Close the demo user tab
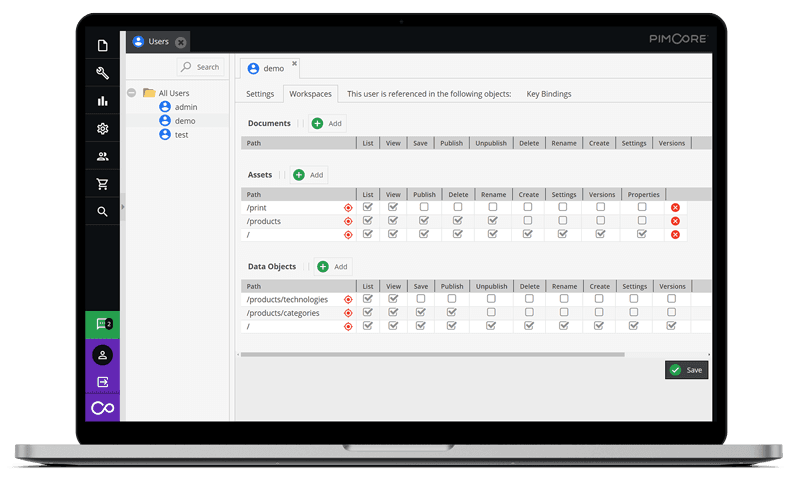This screenshot has height=487, width=800. click(x=294, y=63)
